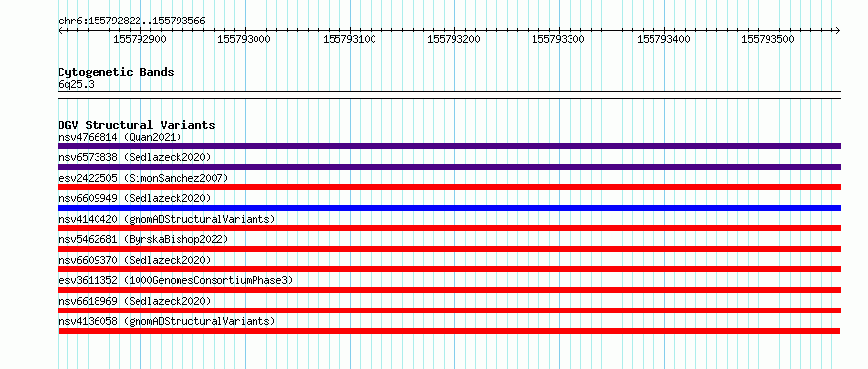This screenshot has width=868, height=369.
Task: Open esv2422505 (SimonSanchez2007) variant label
Action: pyautogui.click(x=143, y=178)
